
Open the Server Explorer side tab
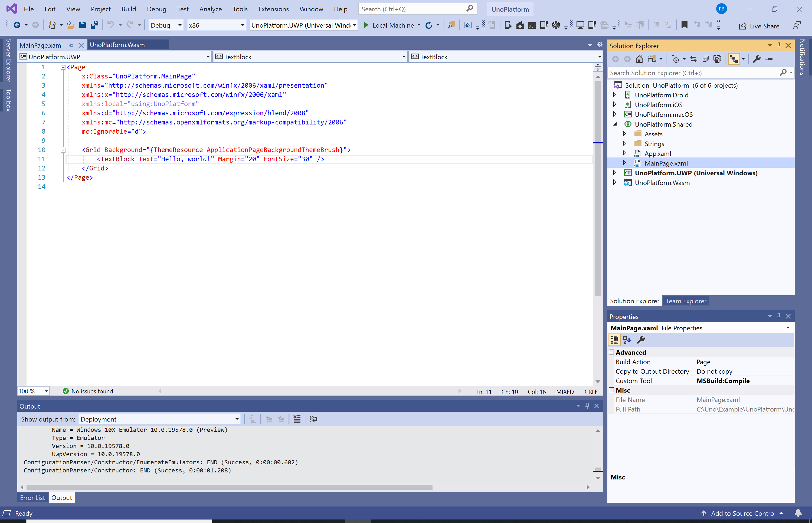[x=8, y=60]
